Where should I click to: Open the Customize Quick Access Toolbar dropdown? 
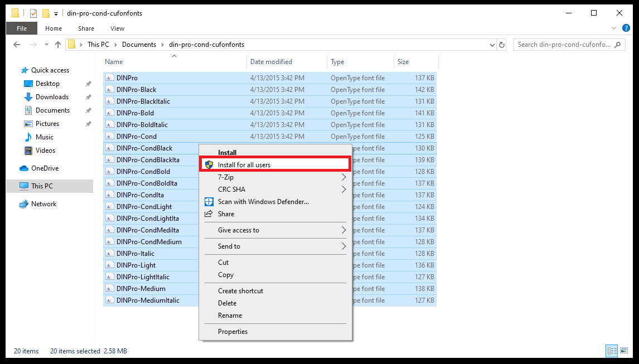pyautogui.click(x=56, y=13)
